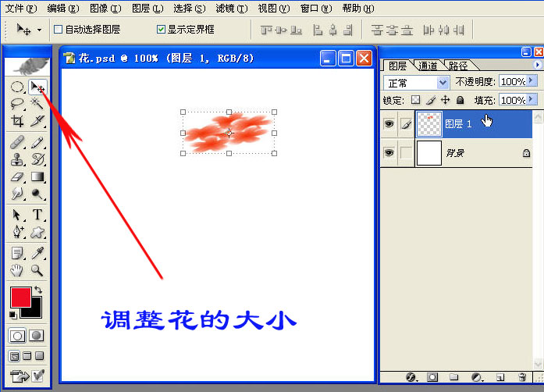
Task: Select the Clone Stamp tool
Action: [16, 160]
